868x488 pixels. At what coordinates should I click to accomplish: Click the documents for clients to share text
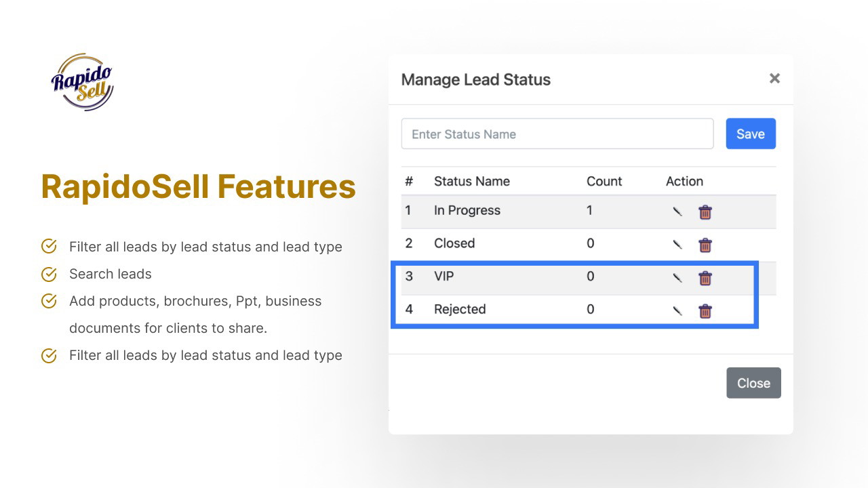[x=168, y=328]
